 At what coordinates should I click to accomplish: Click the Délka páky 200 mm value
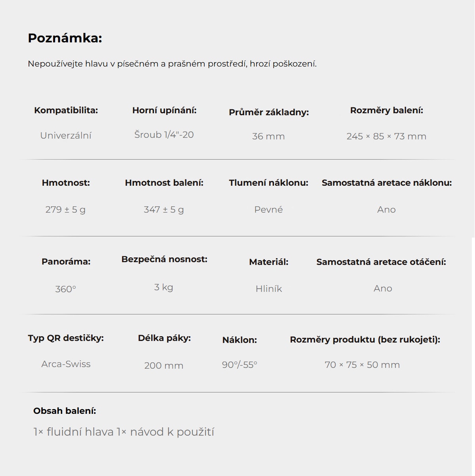pyautogui.click(x=164, y=366)
